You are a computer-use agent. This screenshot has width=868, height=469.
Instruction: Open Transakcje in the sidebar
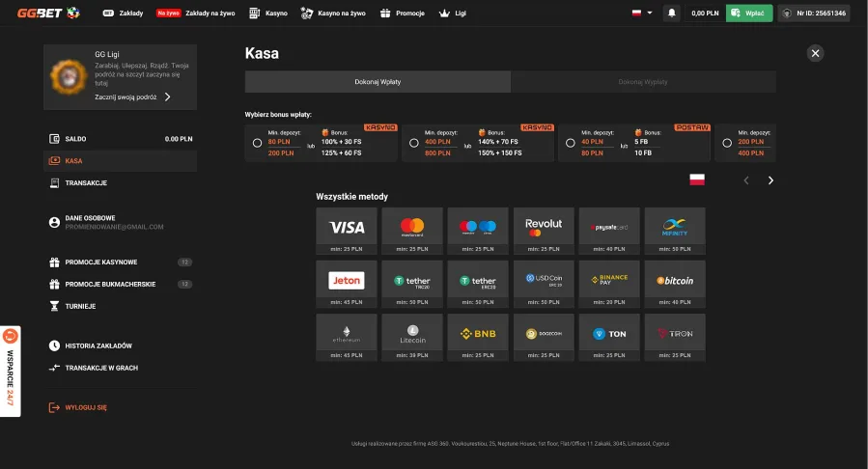[120, 183]
